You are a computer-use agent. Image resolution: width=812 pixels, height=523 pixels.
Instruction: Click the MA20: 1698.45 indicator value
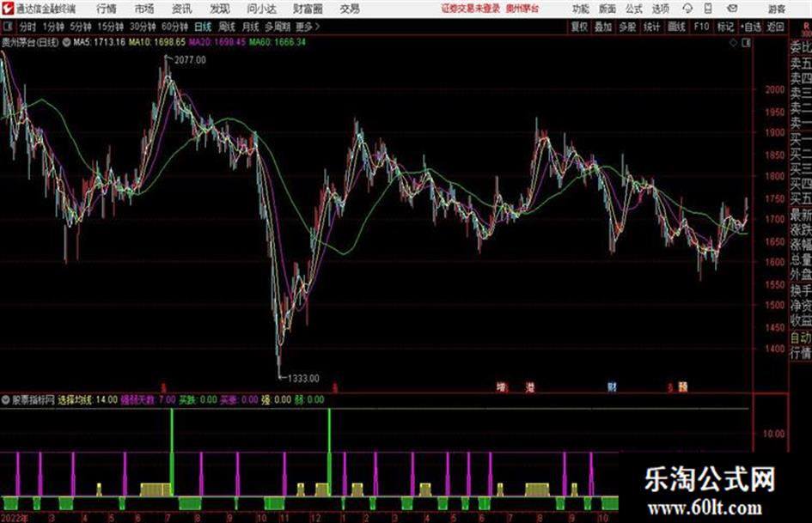click(217, 42)
